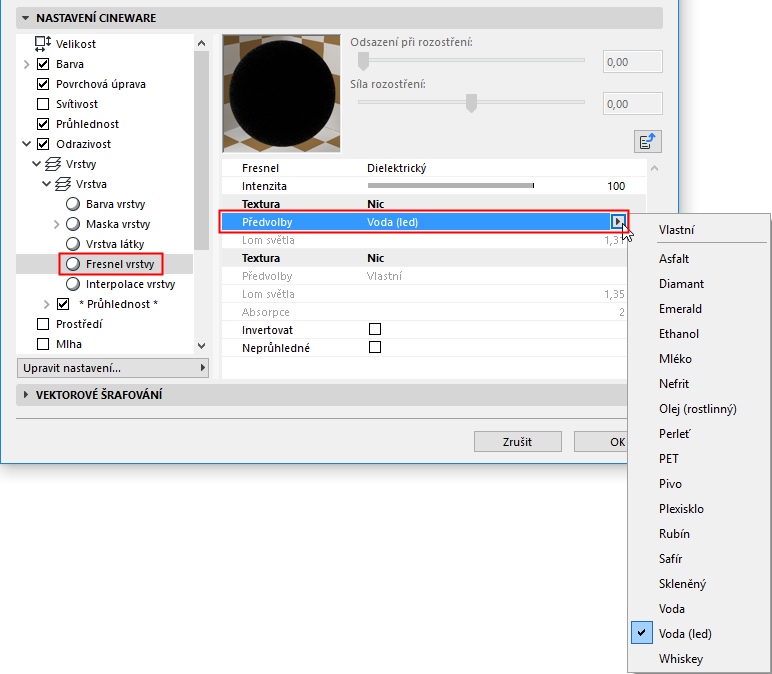This screenshot has height=674, width=772.
Task: Collapse the Odrazivost tree node
Action: point(27,144)
